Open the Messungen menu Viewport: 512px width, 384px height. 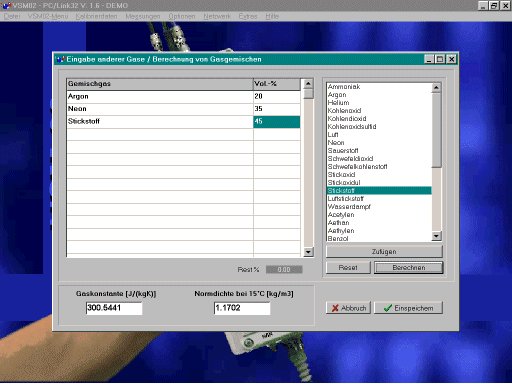pos(143,16)
